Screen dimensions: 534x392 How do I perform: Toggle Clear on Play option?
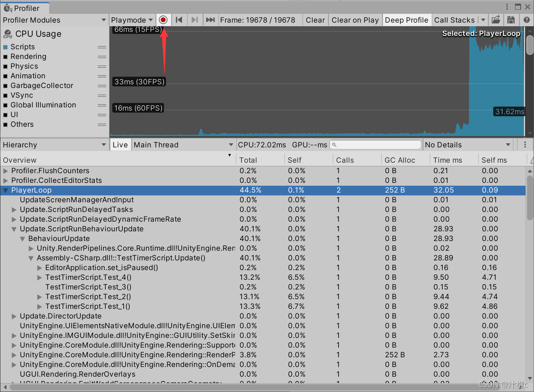355,20
